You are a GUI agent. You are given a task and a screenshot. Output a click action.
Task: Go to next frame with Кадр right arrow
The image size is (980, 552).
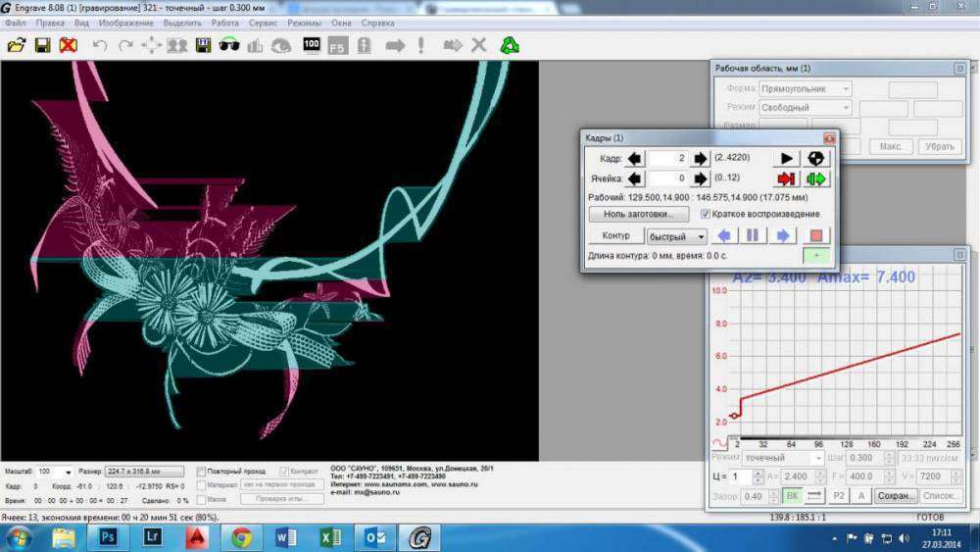point(700,159)
